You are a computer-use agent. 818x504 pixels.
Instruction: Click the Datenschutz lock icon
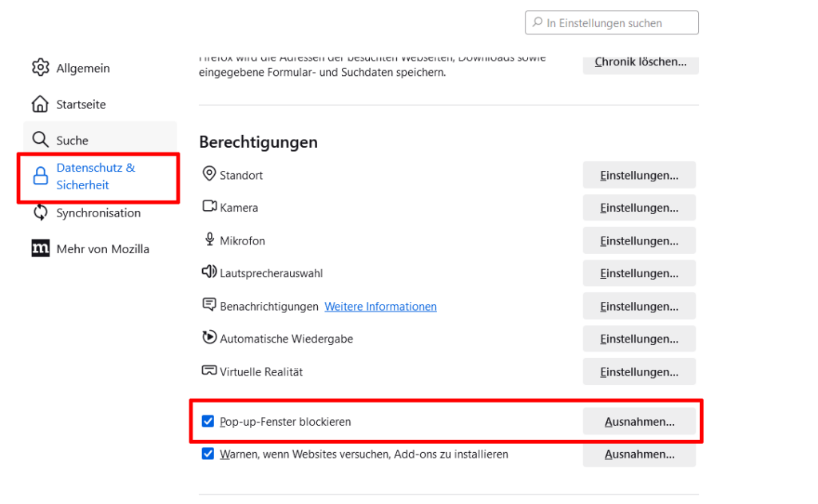pos(40,177)
